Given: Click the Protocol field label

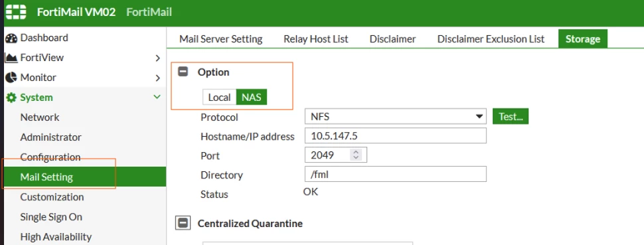Looking at the screenshot, I should coord(219,118).
